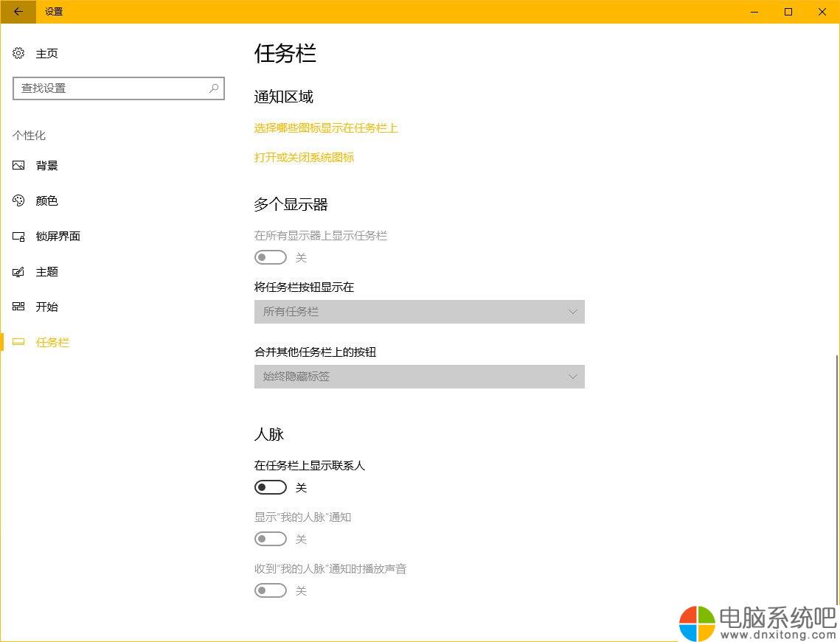Image resolution: width=840 pixels, height=642 pixels.
Task: Click the 人脉 heading
Action: 269,434
